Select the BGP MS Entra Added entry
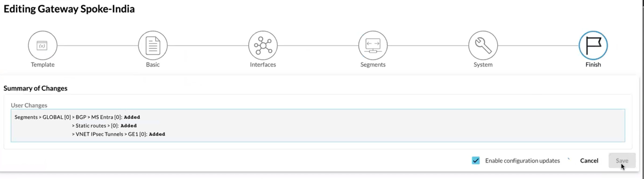 click(77, 117)
